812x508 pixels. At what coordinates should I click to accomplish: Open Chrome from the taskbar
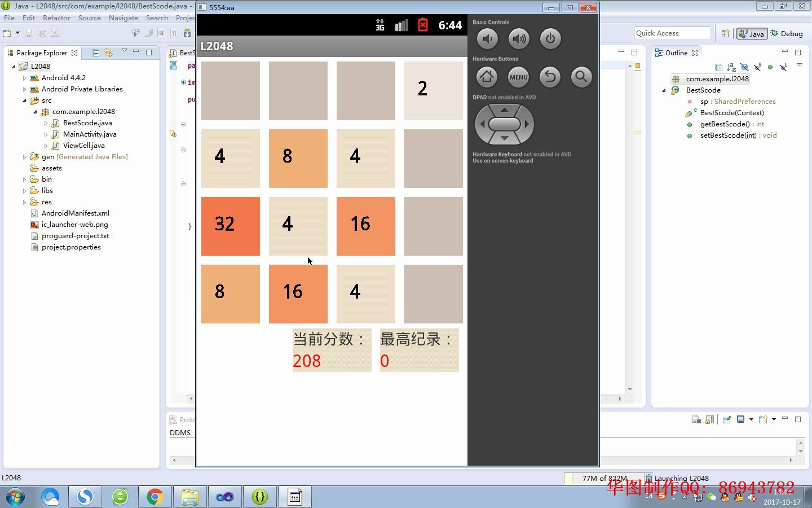pos(155,497)
